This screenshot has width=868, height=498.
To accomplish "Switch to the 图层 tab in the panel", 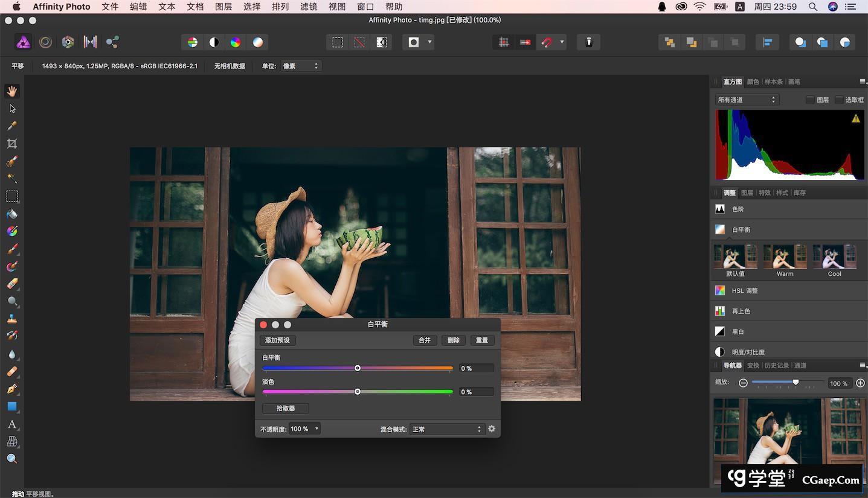I will [747, 193].
